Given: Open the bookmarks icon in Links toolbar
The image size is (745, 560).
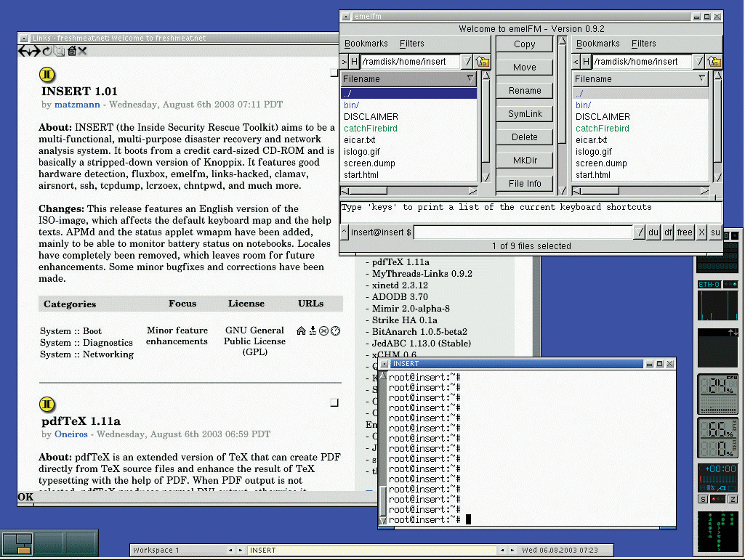Looking at the screenshot, I should click(x=59, y=51).
